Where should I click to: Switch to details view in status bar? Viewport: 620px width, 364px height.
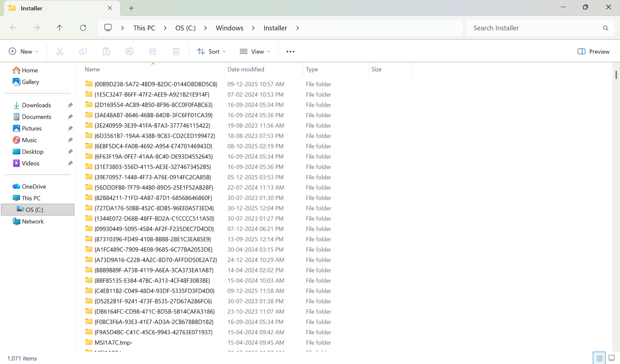[x=599, y=358]
